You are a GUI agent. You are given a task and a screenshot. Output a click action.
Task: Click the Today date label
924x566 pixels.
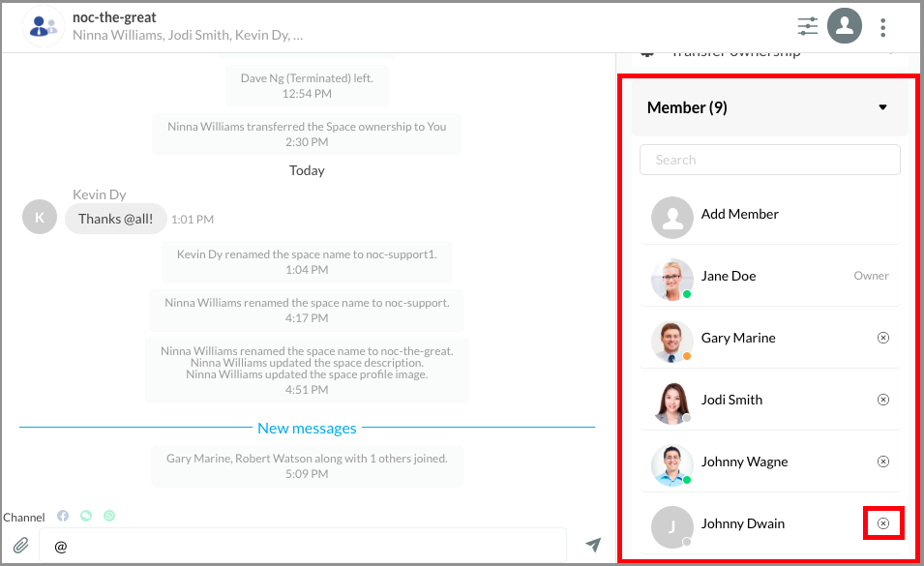coord(307,170)
